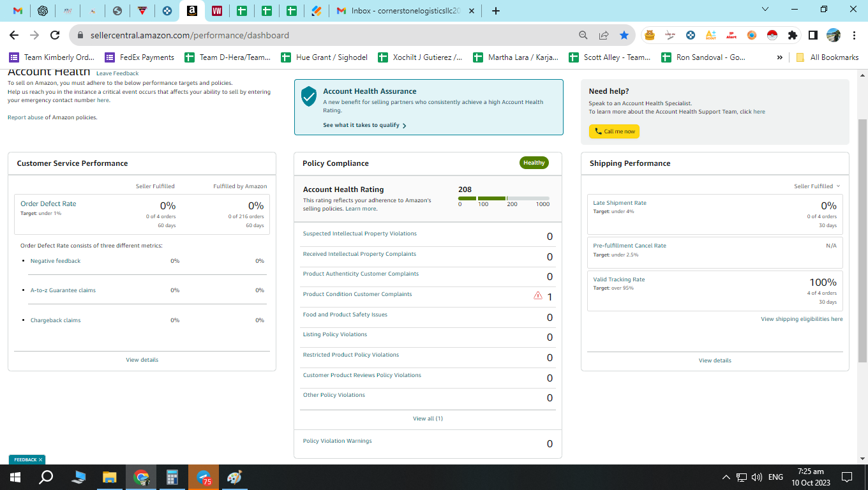
Task: Click the Learn more link under Account Health Rating
Action: coord(361,209)
